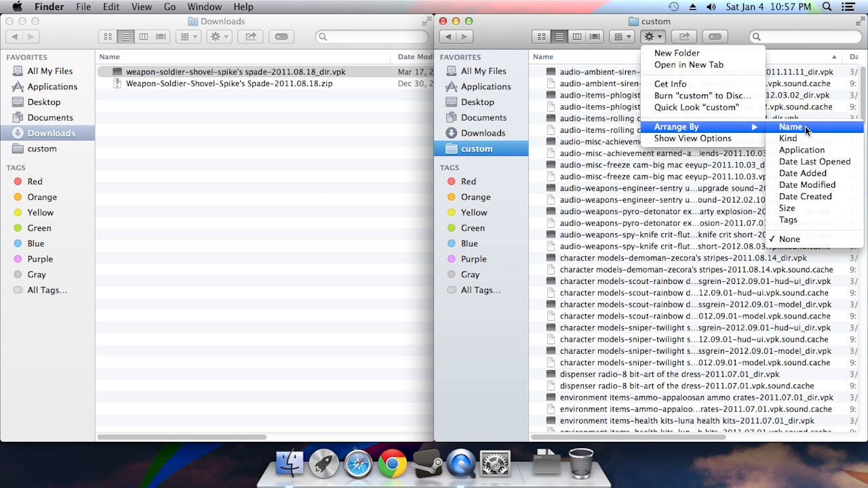This screenshot has width=868, height=488.
Task: Arrange by Name in the submenu
Action: coord(814,127)
